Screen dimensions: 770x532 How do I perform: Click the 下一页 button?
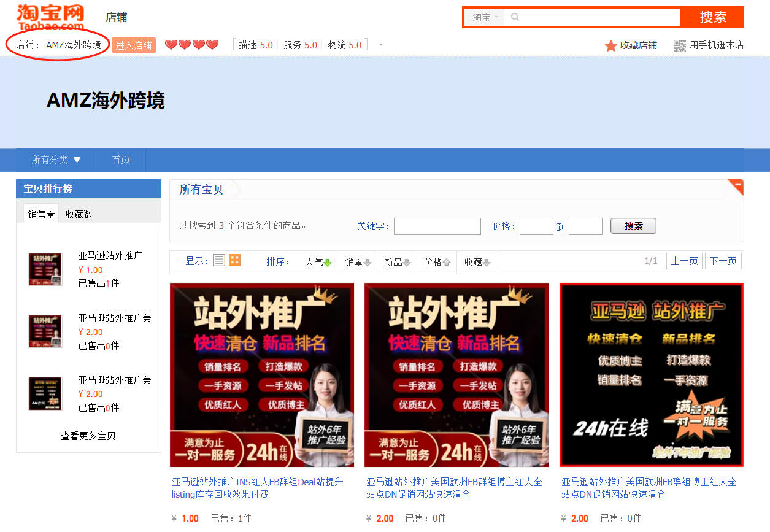pos(723,261)
